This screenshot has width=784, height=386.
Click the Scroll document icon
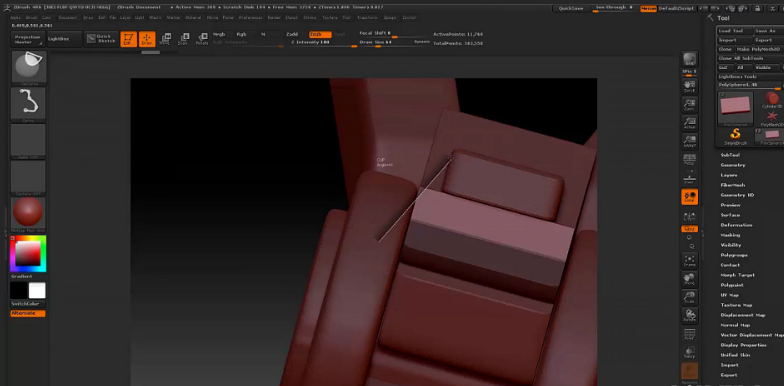pyautogui.click(x=690, y=86)
